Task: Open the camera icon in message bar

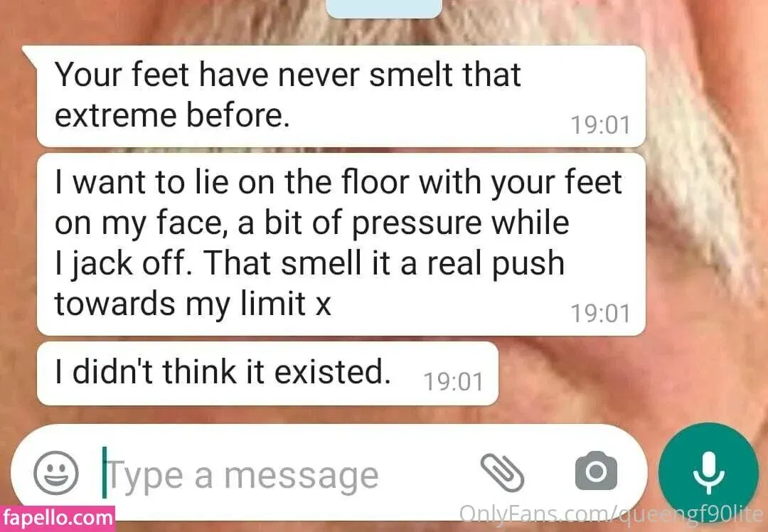Action: tap(596, 472)
